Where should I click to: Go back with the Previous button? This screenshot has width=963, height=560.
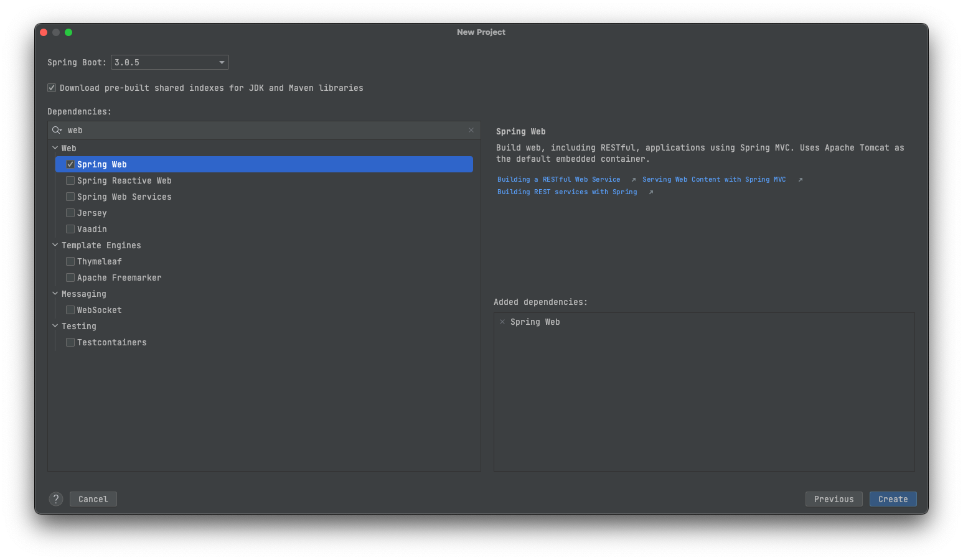tap(834, 499)
